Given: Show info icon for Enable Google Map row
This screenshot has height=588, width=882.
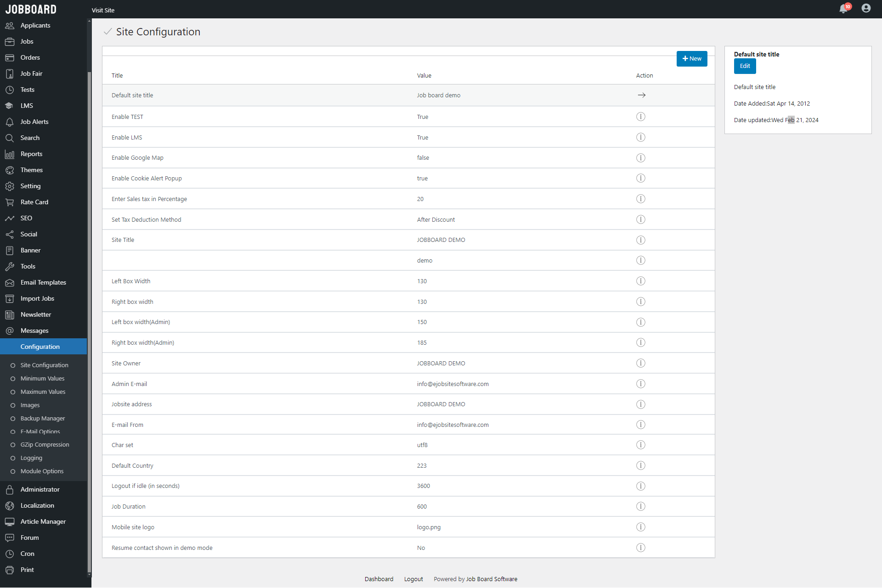Looking at the screenshot, I should [641, 158].
